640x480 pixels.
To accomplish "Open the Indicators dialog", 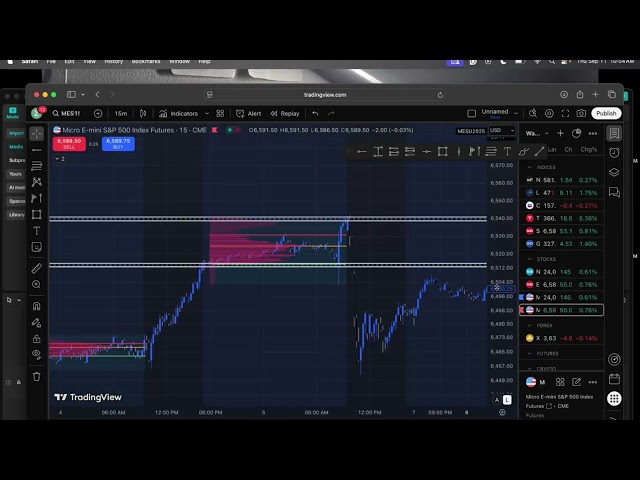I will coord(179,113).
